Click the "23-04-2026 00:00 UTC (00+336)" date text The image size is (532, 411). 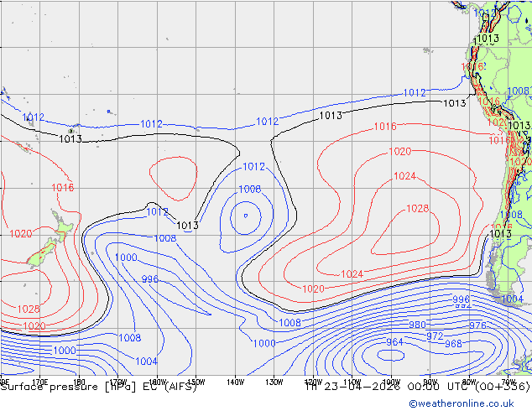coord(427,387)
